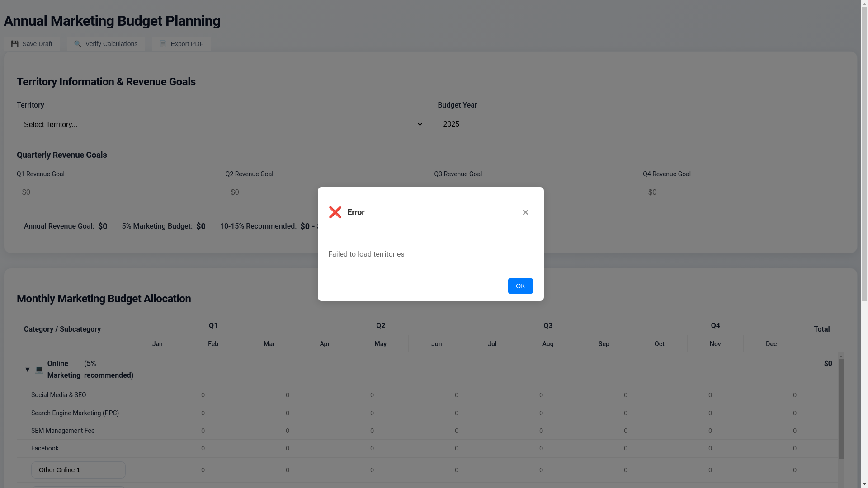Click the magnifier icon on Verify Calculations
The width and height of the screenshot is (868, 488).
point(78,44)
